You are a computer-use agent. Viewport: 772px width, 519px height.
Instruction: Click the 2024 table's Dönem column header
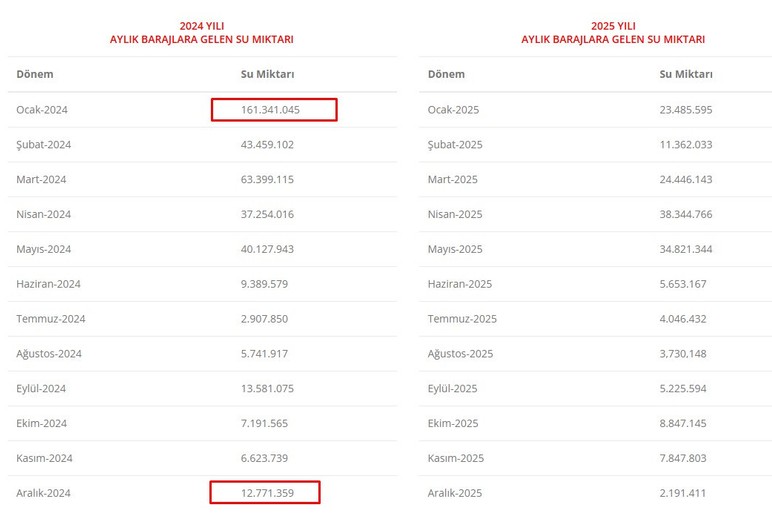pos(35,74)
